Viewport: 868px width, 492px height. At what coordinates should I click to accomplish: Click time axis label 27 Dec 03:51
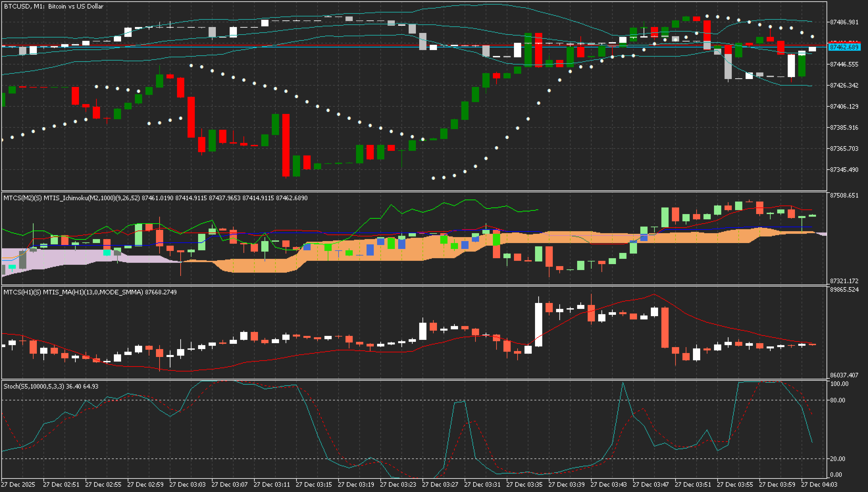pos(693,485)
